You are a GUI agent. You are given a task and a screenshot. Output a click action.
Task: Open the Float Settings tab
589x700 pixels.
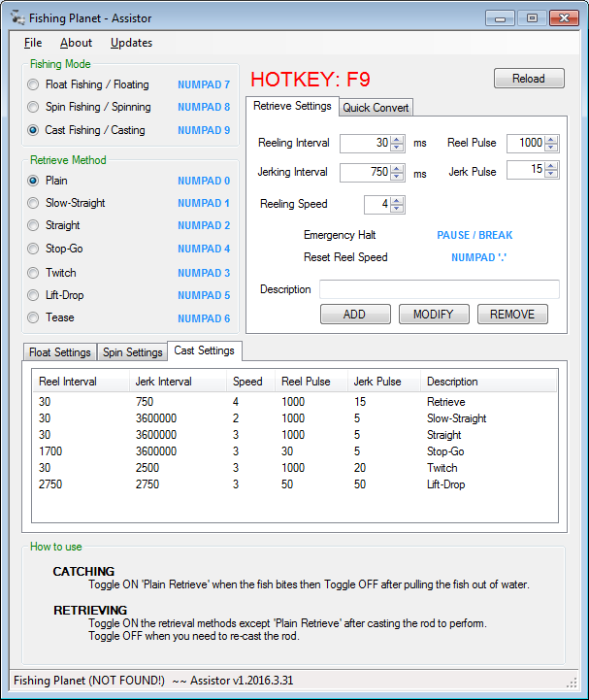(60, 352)
